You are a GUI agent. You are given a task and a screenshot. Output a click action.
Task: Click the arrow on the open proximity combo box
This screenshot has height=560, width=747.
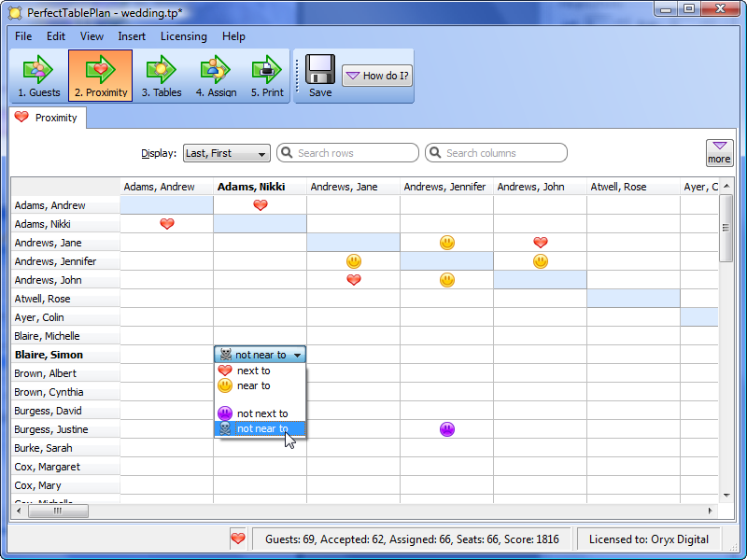pos(298,355)
